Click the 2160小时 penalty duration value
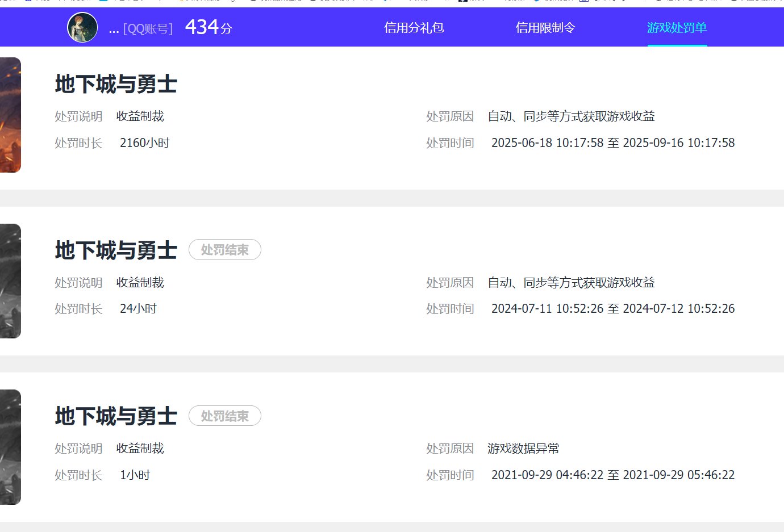The height and width of the screenshot is (532, 784). pyautogui.click(x=144, y=143)
